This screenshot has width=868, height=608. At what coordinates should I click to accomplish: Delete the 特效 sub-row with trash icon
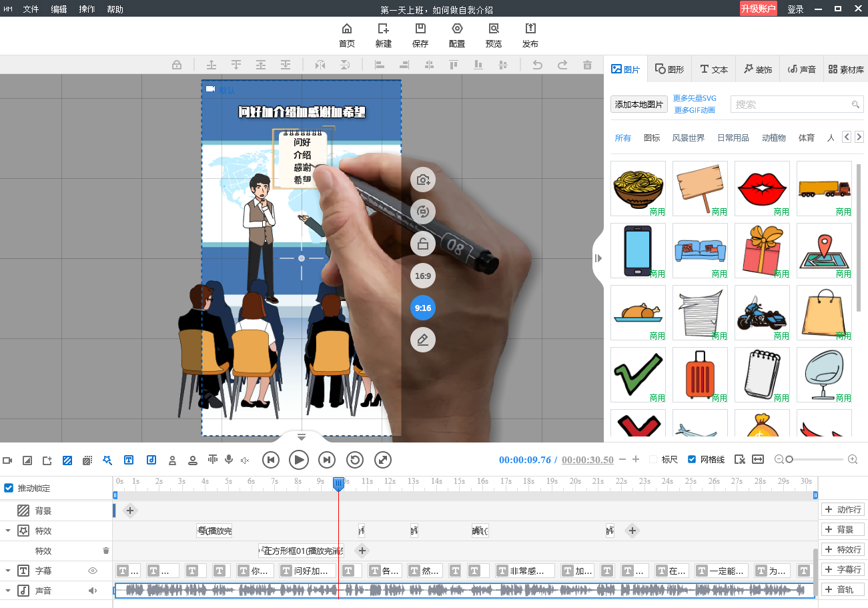105,551
